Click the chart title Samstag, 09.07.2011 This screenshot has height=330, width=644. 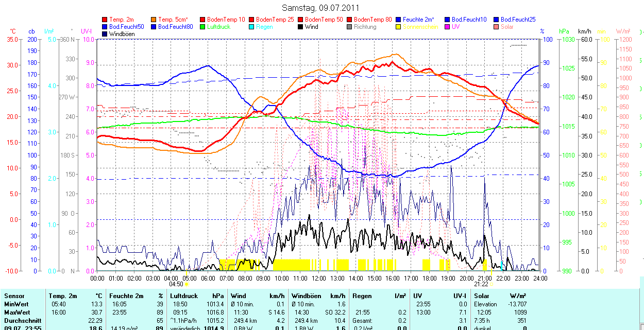pos(321,8)
